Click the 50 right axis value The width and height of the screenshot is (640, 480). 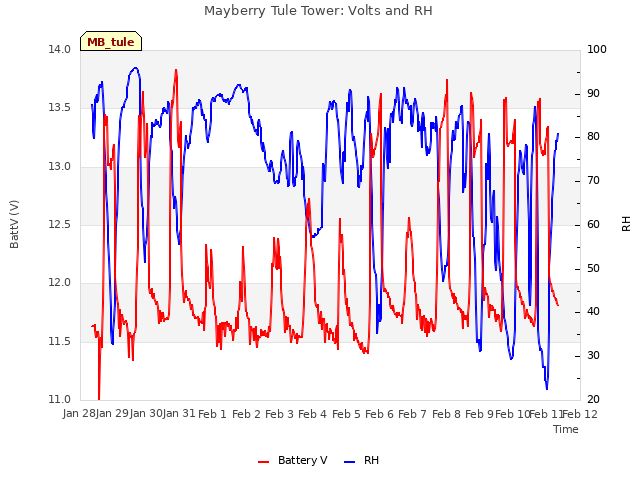[x=593, y=269]
